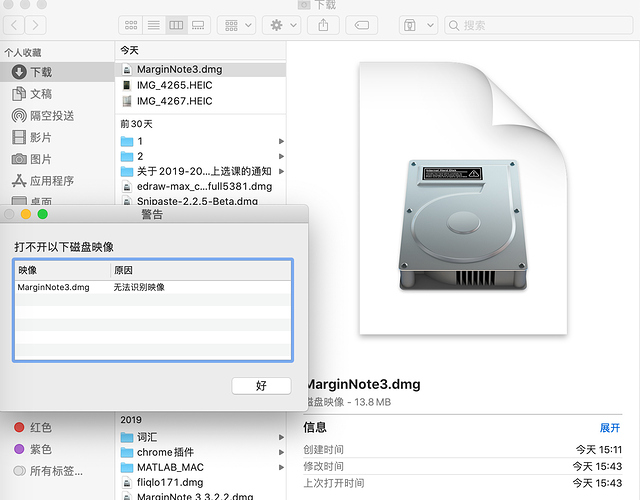Show 所有标签 in the sidebar
640x500 pixels.
[x=57, y=471]
